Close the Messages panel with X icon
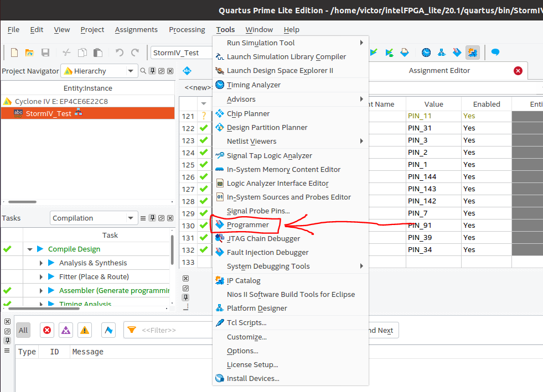This screenshot has width=543, height=392. click(x=7, y=321)
